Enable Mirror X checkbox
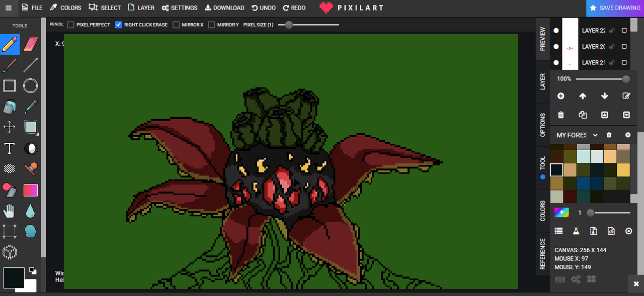Image resolution: width=644 pixels, height=296 pixels. pyautogui.click(x=176, y=25)
